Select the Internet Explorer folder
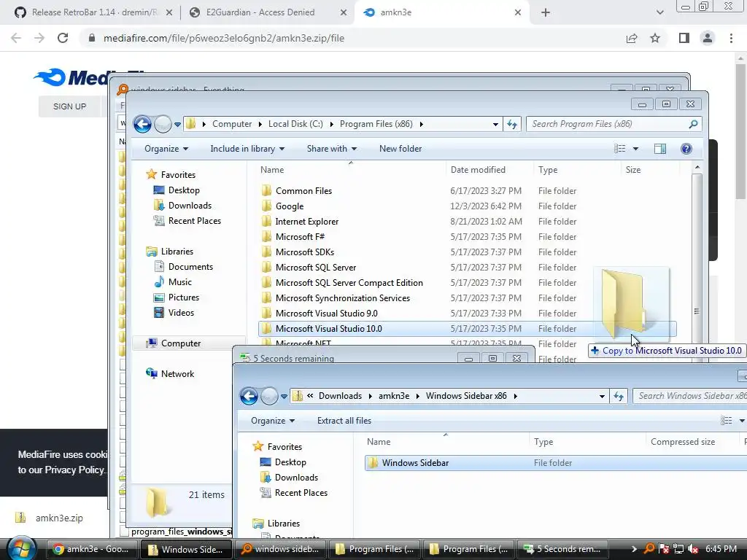The height and width of the screenshot is (560, 747). click(x=307, y=222)
